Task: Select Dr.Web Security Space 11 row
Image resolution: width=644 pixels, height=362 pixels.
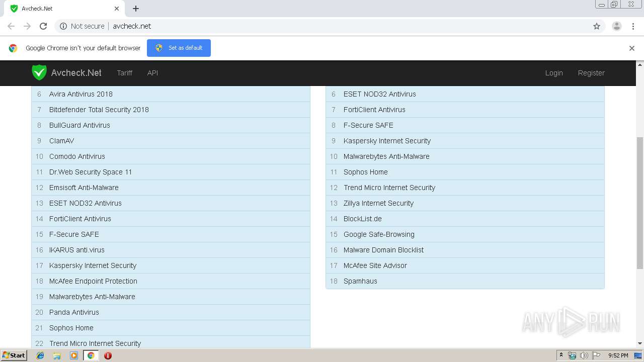Action: [x=171, y=172]
